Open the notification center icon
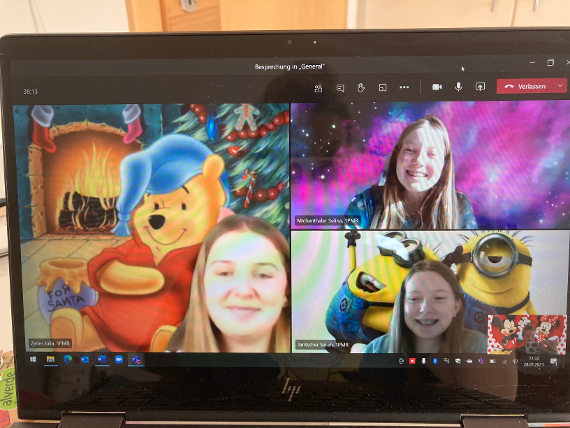This screenshot has height=428, width=570. coord(554,361)
